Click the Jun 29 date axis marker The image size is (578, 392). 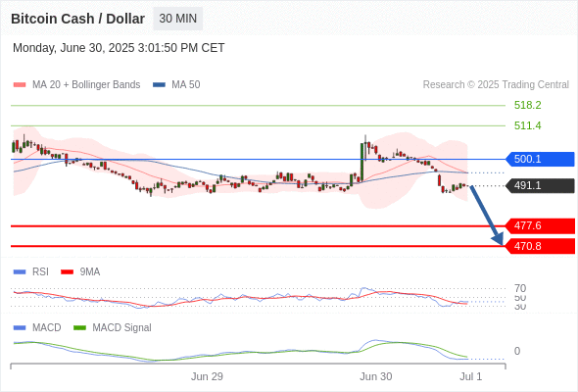pos(207,376)
